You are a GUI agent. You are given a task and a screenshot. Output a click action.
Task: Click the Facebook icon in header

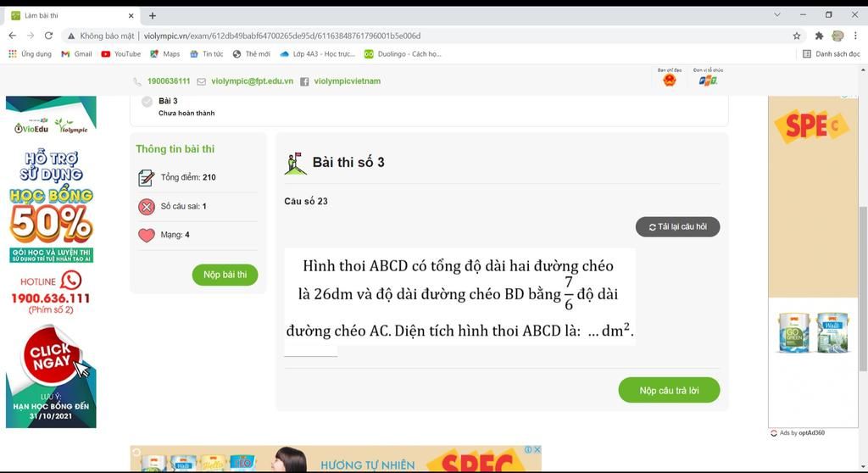(304, 81)
